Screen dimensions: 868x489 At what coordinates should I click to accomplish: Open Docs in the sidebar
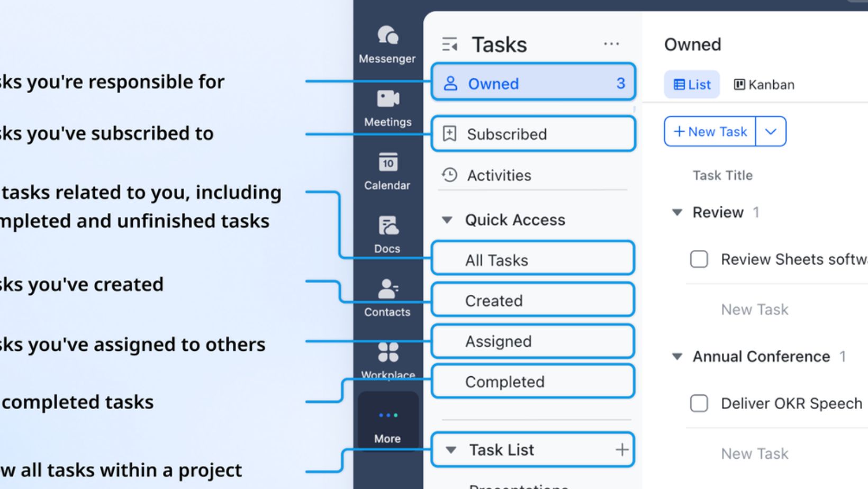pyautogui.click(x=387, y=226)
